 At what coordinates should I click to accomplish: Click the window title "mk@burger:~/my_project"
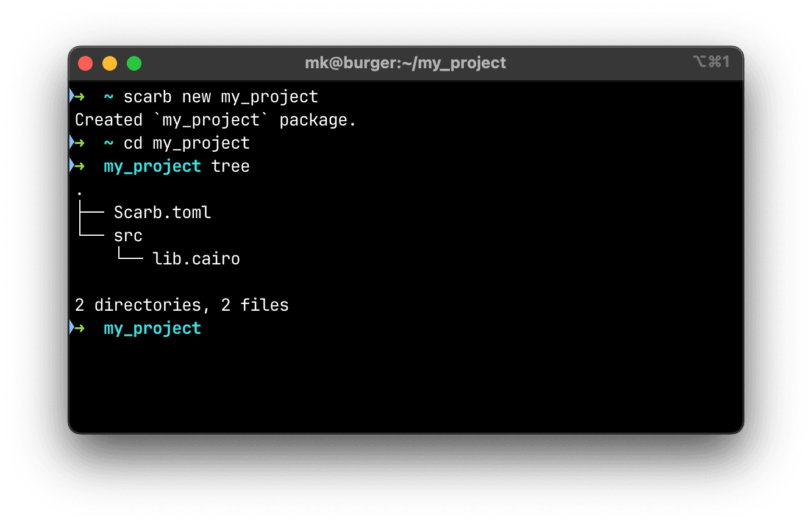[x=405, y=63]
